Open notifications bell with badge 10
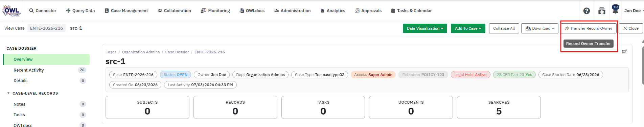The height and width of the screenshot is (127, 644). [x=615, y=10]
